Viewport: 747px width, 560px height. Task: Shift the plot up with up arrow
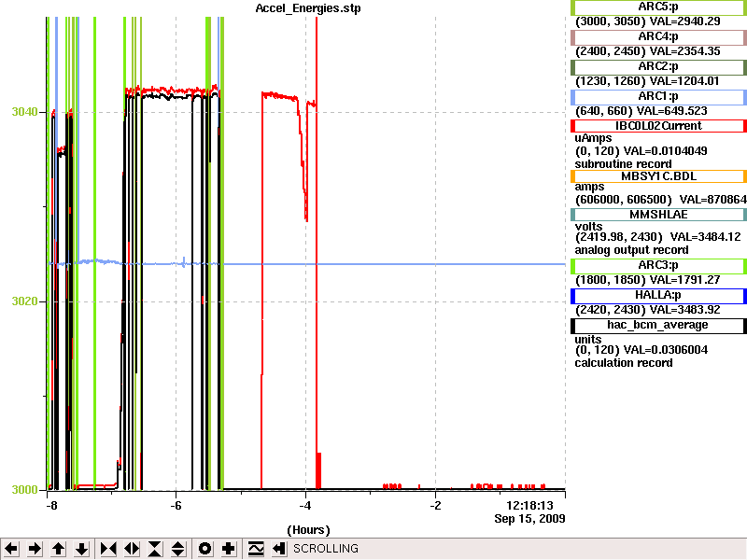pos(58,549)
